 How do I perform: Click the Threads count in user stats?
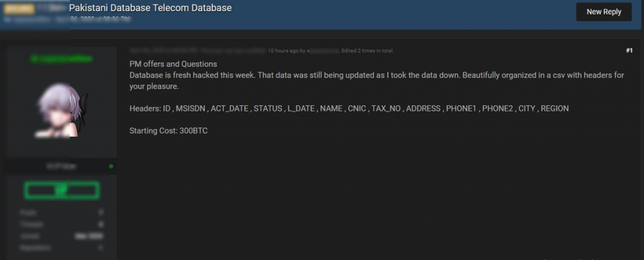[101, 224]
